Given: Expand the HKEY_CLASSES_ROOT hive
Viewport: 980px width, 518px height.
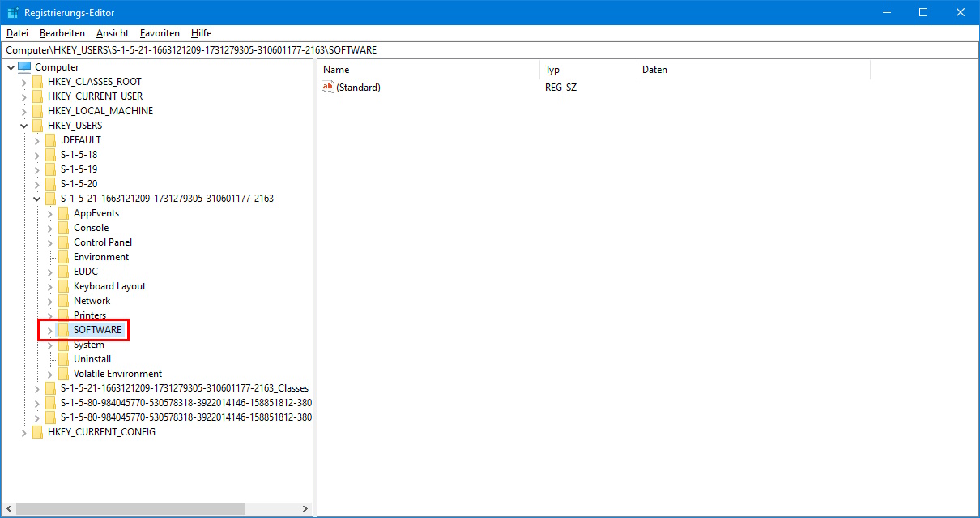Looking at the screenshot, I should click(x=24, y=82).
